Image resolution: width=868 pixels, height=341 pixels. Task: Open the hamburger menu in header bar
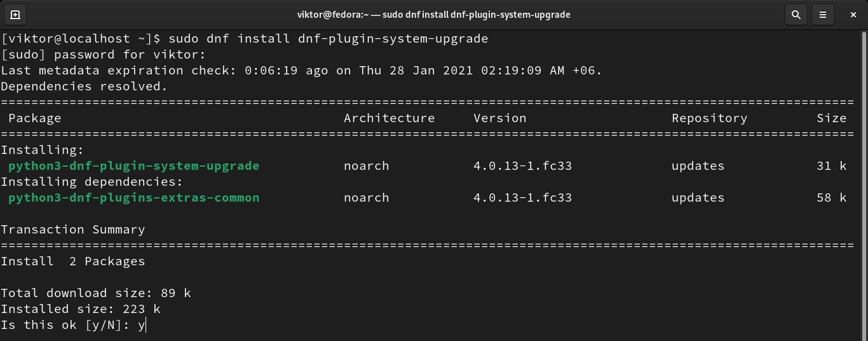[823, 15]
